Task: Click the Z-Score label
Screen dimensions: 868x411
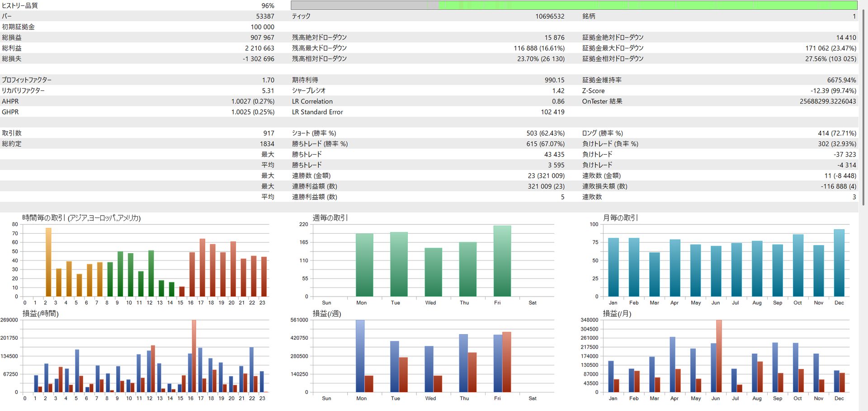Action: tap(593, 91)
